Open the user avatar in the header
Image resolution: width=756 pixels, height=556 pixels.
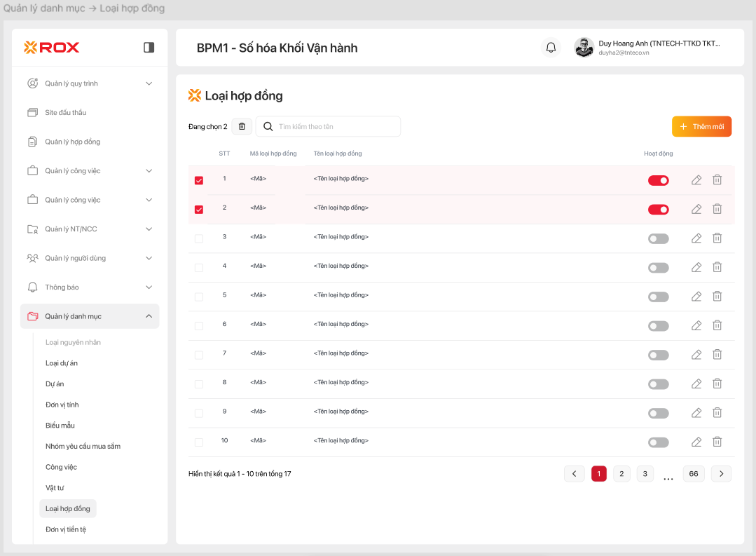pyautogui.click(x=584, y=48)
